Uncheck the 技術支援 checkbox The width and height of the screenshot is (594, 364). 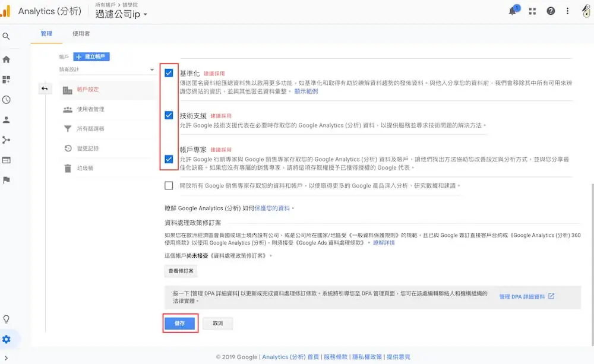[x=169, y=115]
